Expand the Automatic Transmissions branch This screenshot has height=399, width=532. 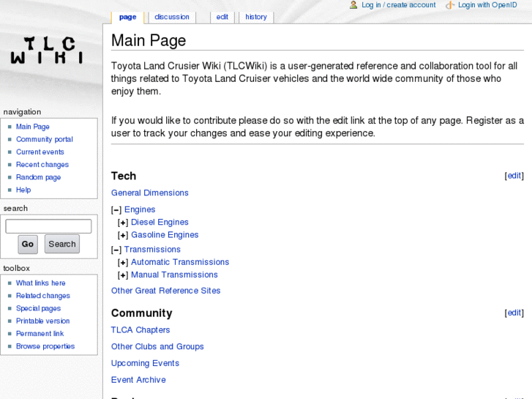(123, 263)
